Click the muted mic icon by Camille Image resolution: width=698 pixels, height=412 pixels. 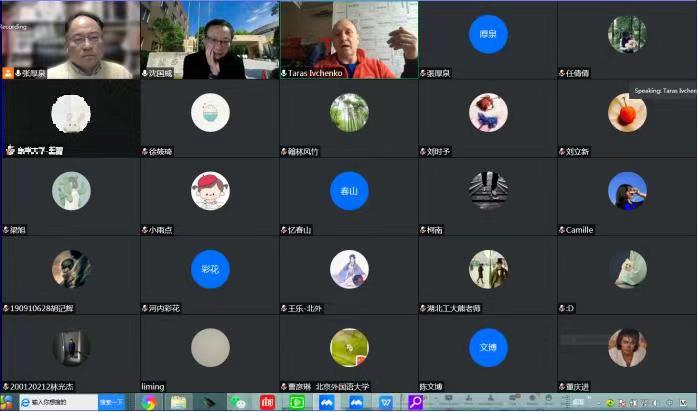(x=563, y=230)
